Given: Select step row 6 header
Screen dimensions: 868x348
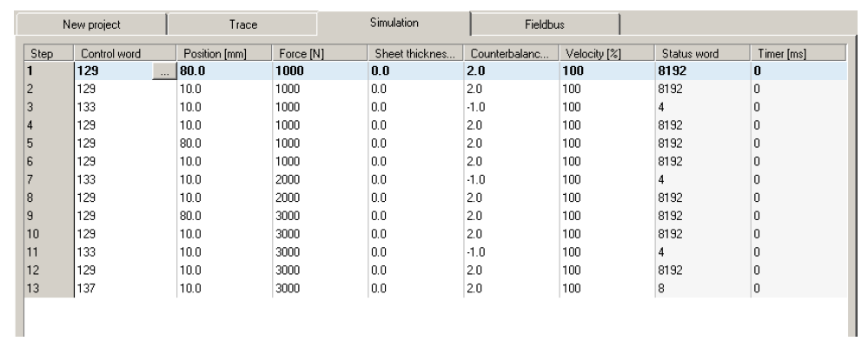Looking at the screenshot, I should [x=49, y=162].
